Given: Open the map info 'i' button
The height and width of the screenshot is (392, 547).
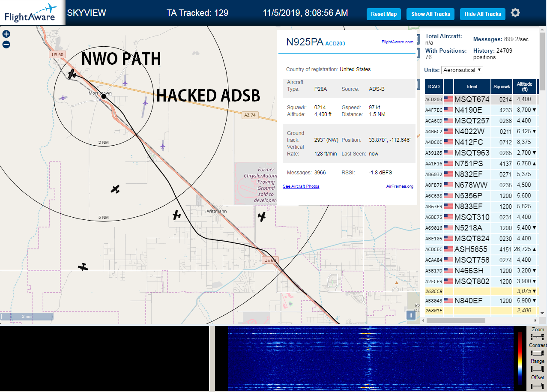Looking at the screenshot, I should (411, 315).
